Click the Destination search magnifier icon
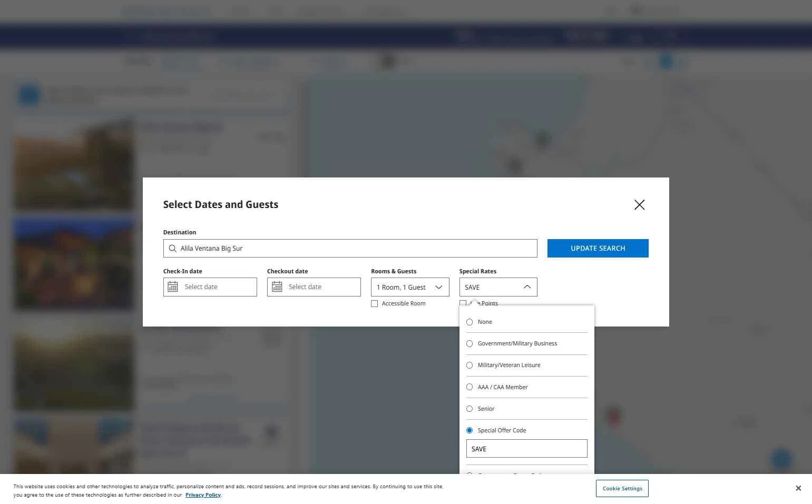This screenshot has width=812, height=504. click(172, 249)
